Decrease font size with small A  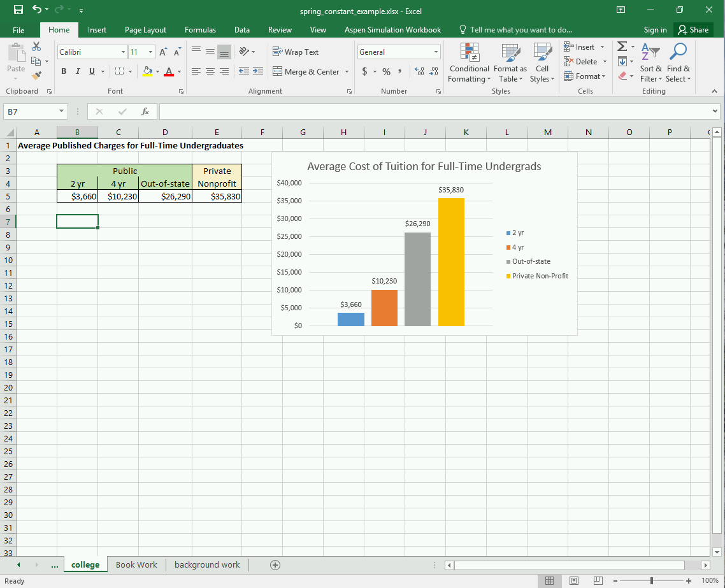click(177, 52)
